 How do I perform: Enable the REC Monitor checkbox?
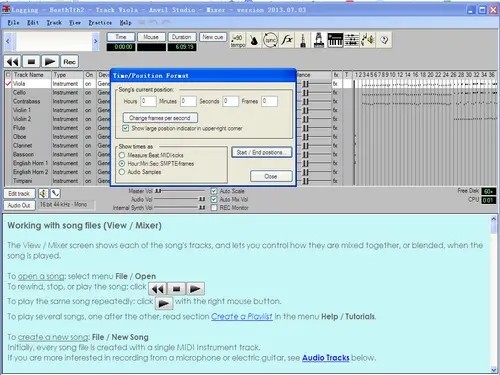pos(214,208)
